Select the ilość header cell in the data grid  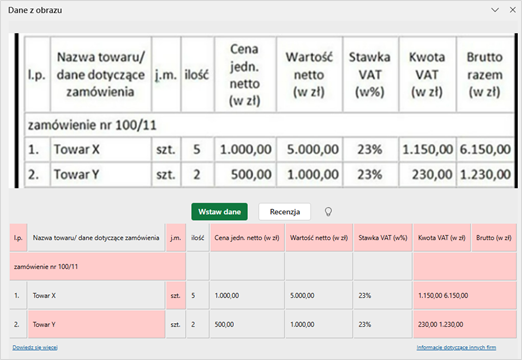click(198, 238)
